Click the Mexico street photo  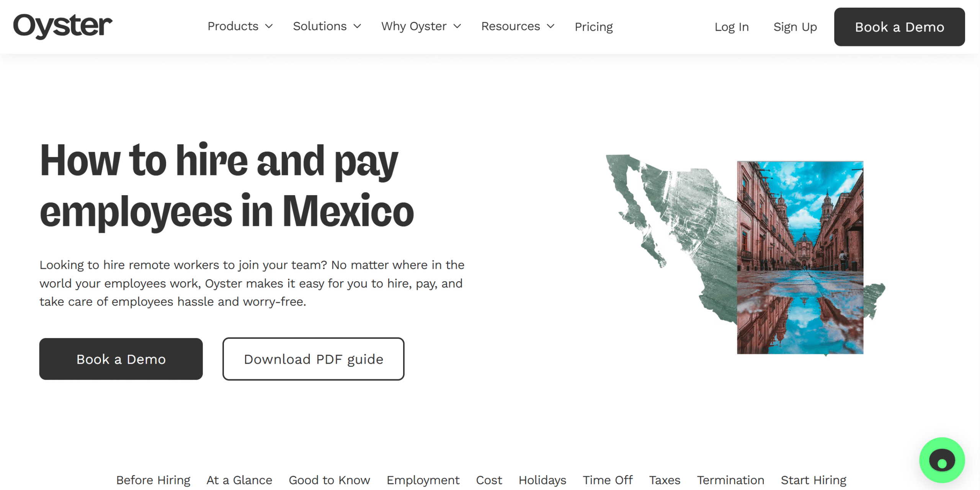point(800,257)
